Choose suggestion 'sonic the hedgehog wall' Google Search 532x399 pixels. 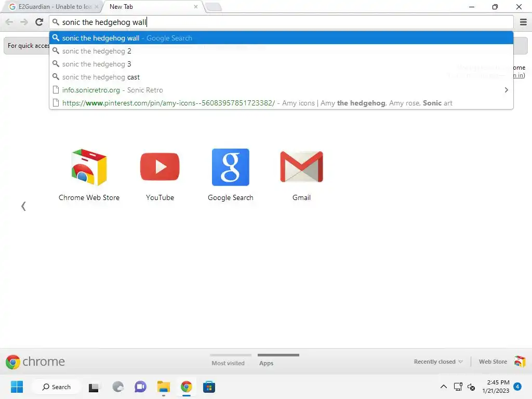pyautogui.click(x=281, y=38)
